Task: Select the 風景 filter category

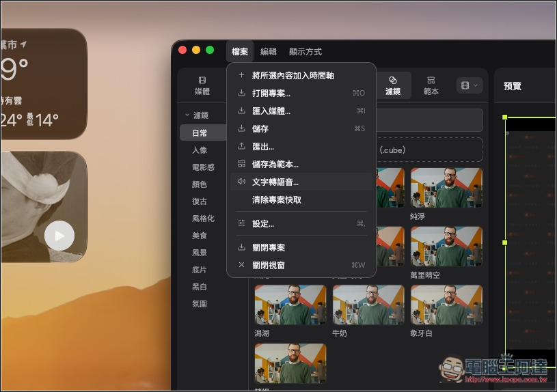Action: tap(200, 253)
